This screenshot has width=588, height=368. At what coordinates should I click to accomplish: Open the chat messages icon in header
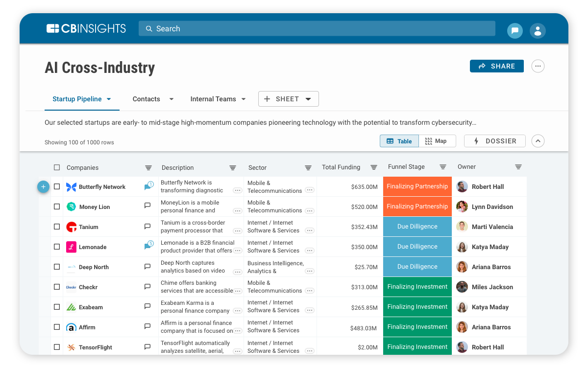click(515, 31)
